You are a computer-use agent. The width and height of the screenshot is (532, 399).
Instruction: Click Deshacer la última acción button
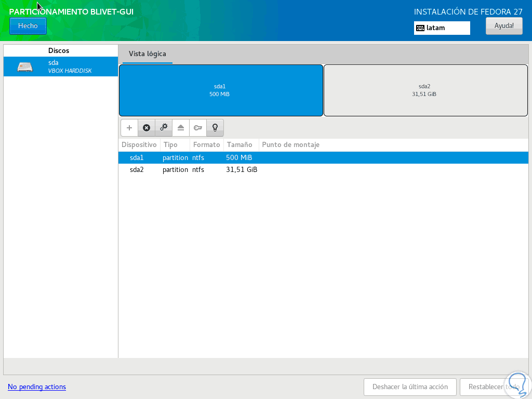click(x=410, y=387)
